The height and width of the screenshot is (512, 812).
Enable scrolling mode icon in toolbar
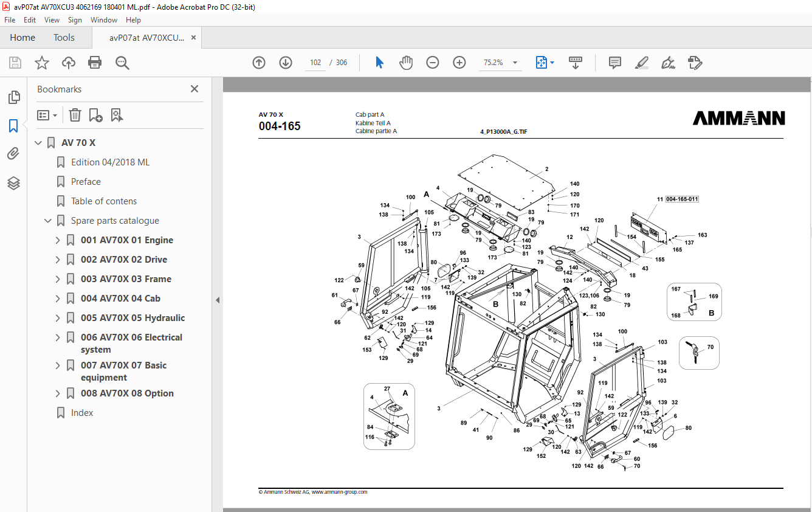point(576,63)
